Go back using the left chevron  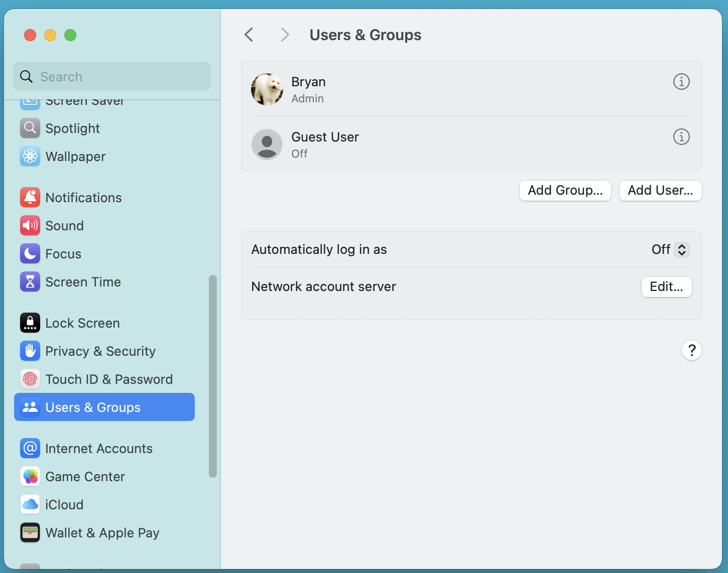pyautogui.click(x=249, y=35)
